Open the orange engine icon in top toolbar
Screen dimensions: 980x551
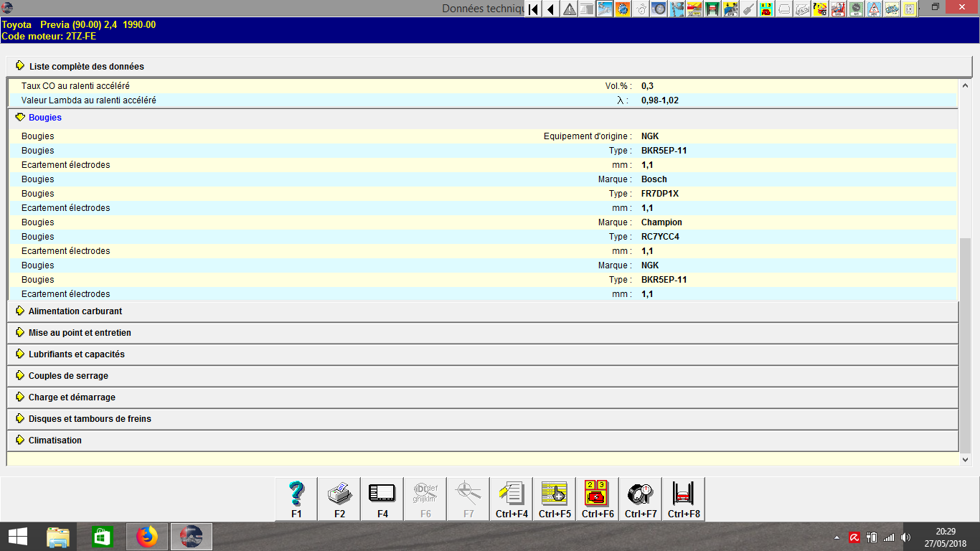[622, 9]
